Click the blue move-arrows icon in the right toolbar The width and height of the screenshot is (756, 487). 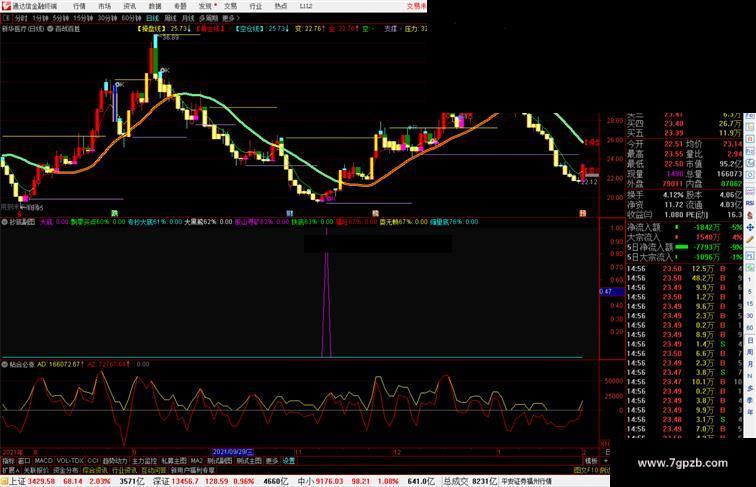click(750, 227)
